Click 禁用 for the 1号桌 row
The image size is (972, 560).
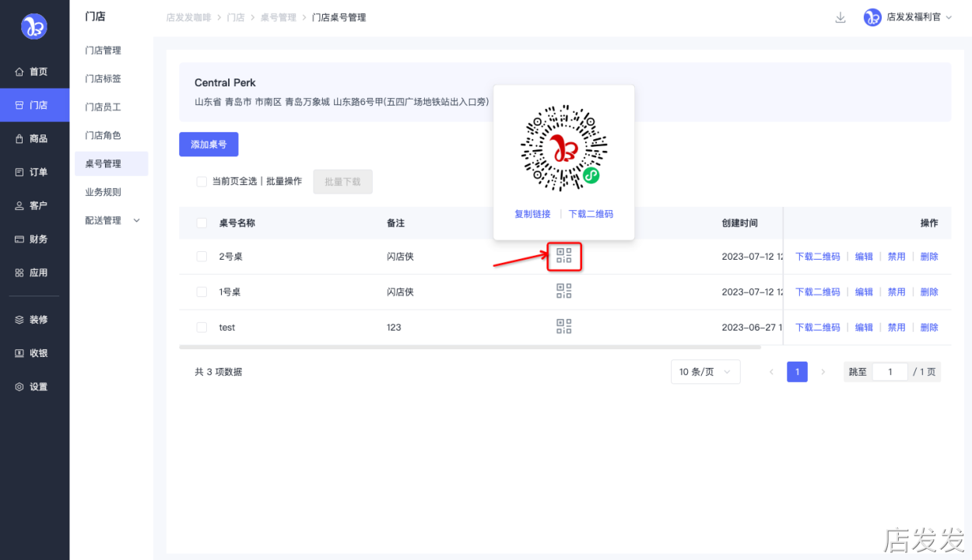point(897,292)
